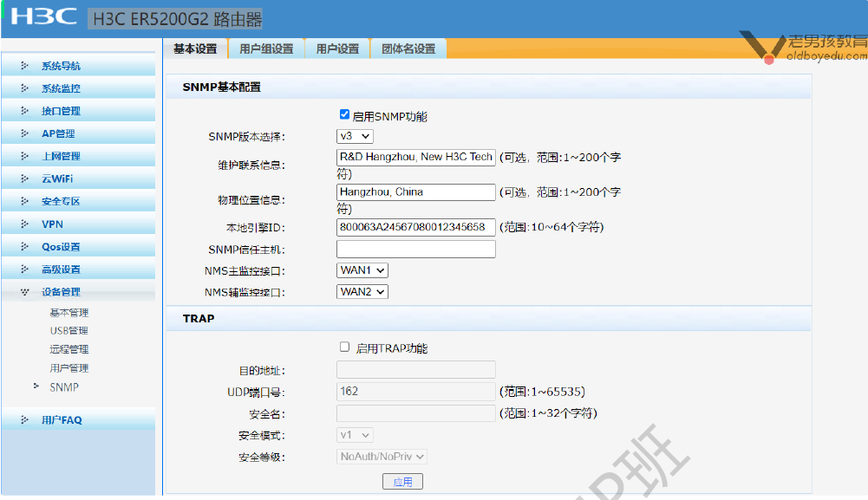Click the 本地引擎ID text field

coord(415,227)
